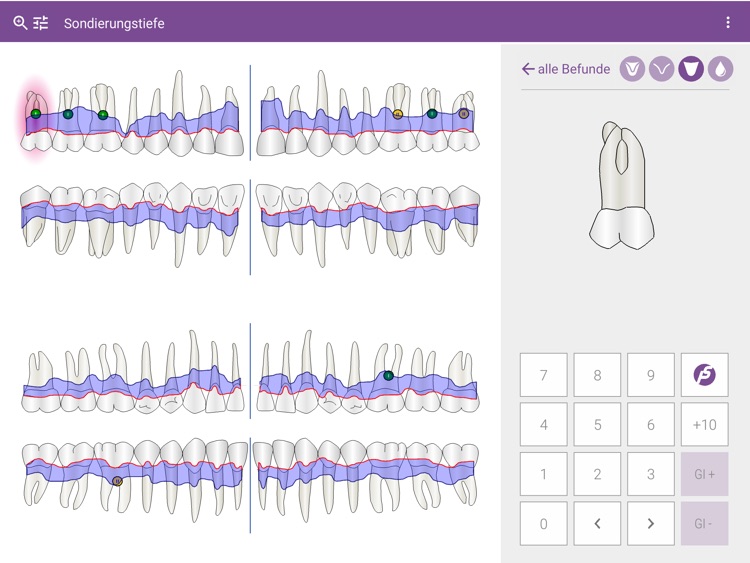Select the pink highlighted upper molar
The height and width of the screenshot is (563, 750).
(36, 121)
